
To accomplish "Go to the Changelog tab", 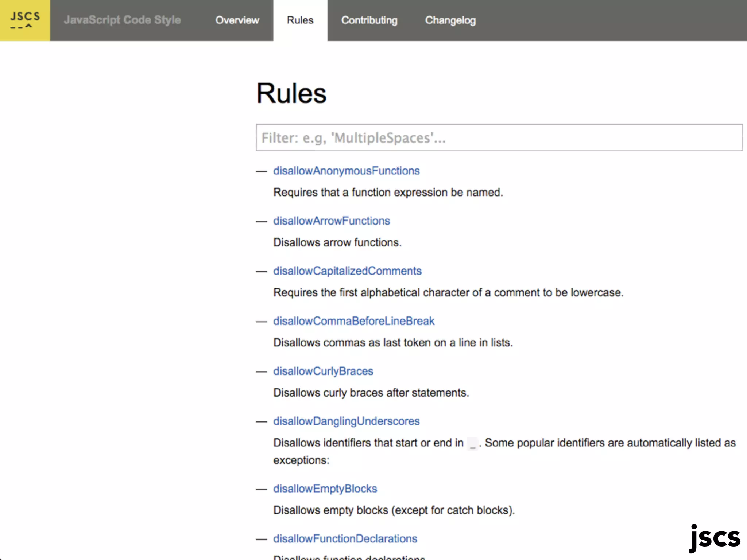I will point(450,20).
